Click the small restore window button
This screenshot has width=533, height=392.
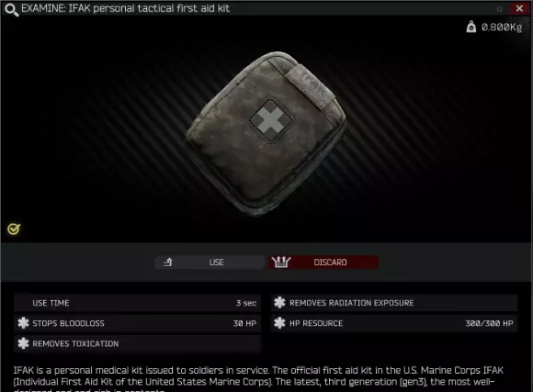point(499,9)
